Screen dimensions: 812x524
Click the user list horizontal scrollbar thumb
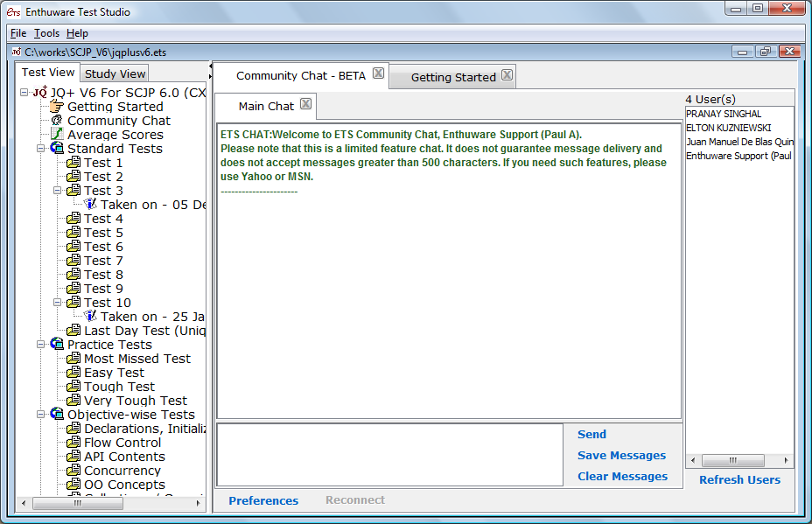732,460
